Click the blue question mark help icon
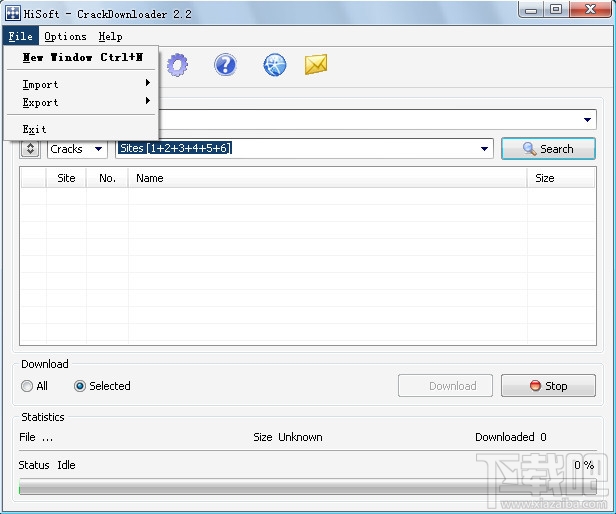 (225, 65)
